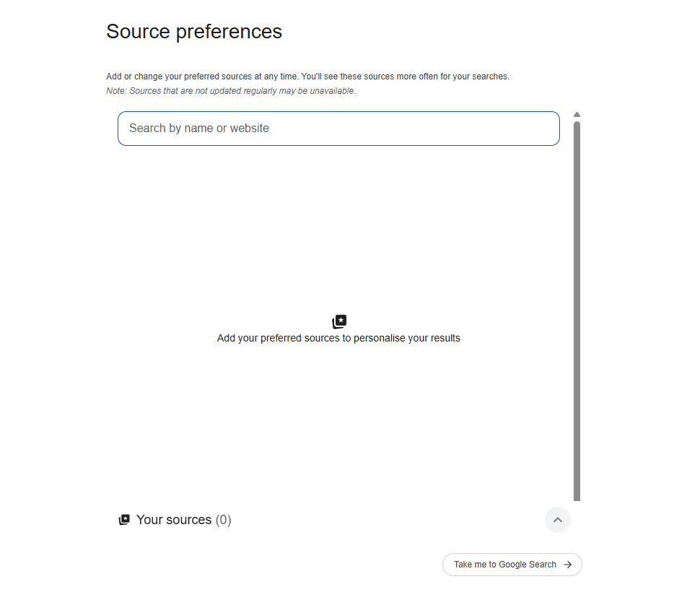Click the grey vertical scrollbar thumb
700x605 pixels.
point(577,310)
